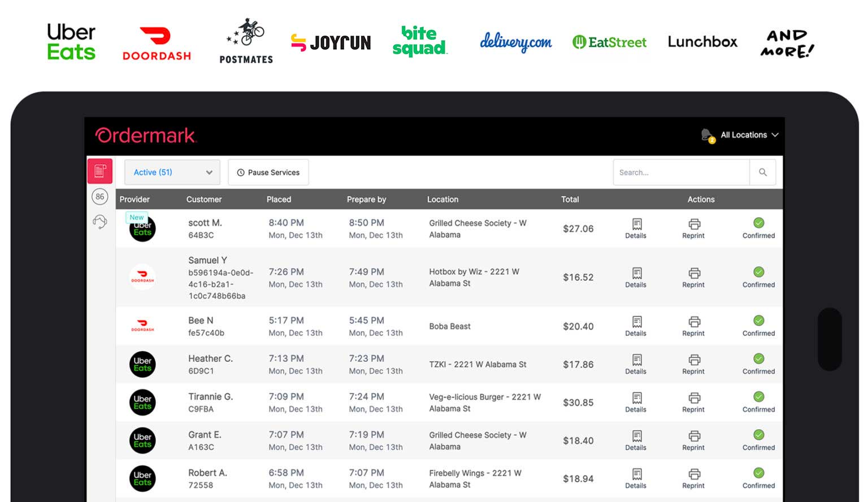Reprint Tirannie G. order ticket

(x=694, y=403)
